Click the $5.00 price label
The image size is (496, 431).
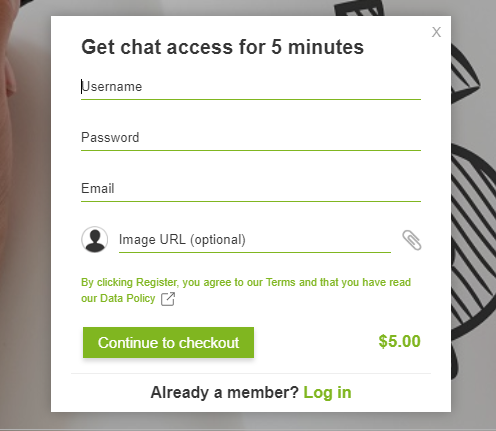tap(399, 341)
